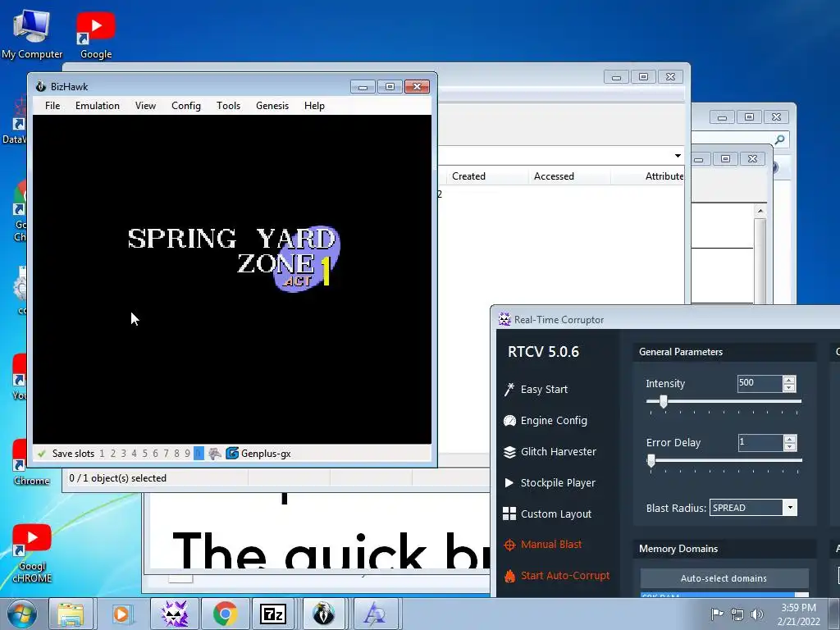
Task: Open the Help menu in BizHawk
Action: [314, 106]
